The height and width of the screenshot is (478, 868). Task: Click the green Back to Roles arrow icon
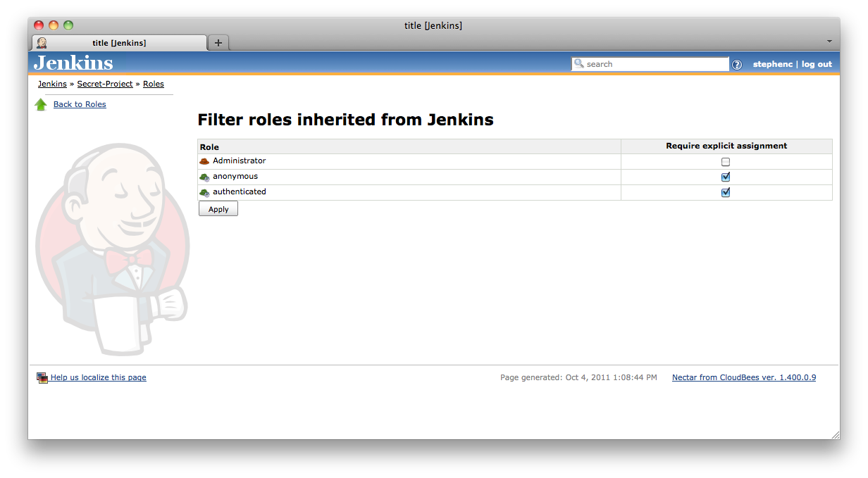41,104
